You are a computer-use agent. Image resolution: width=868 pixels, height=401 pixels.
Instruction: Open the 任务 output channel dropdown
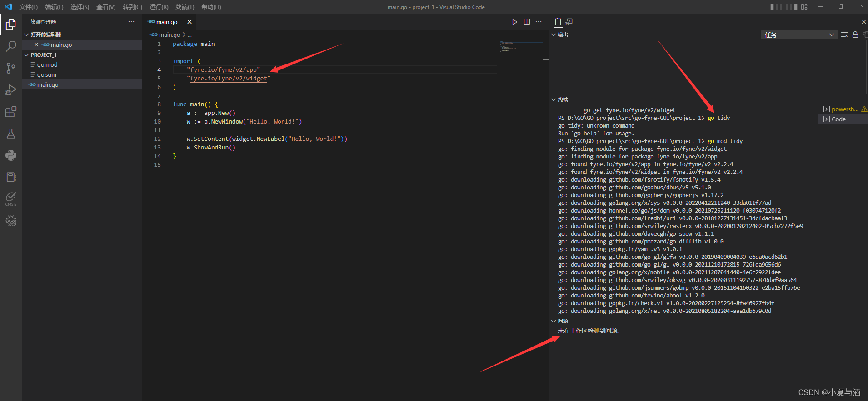pyautogui.click(x=798, y=35)
